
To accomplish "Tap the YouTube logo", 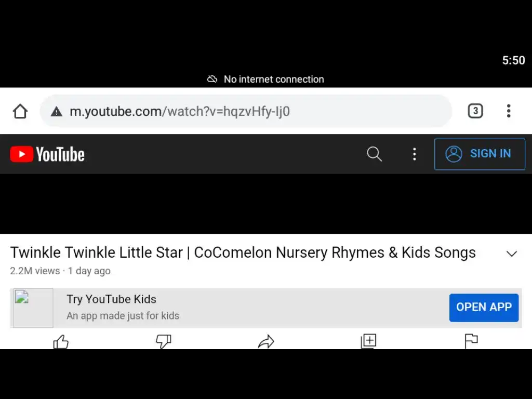I will (47, 154).
